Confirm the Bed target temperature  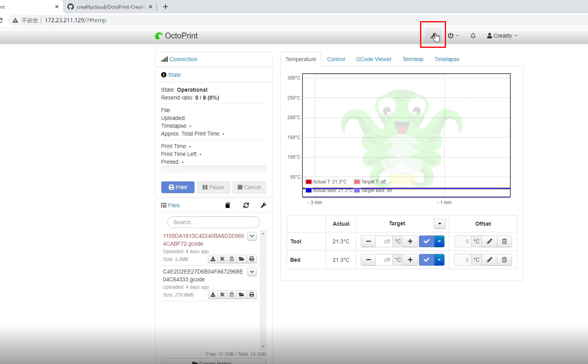pos(426,260)
